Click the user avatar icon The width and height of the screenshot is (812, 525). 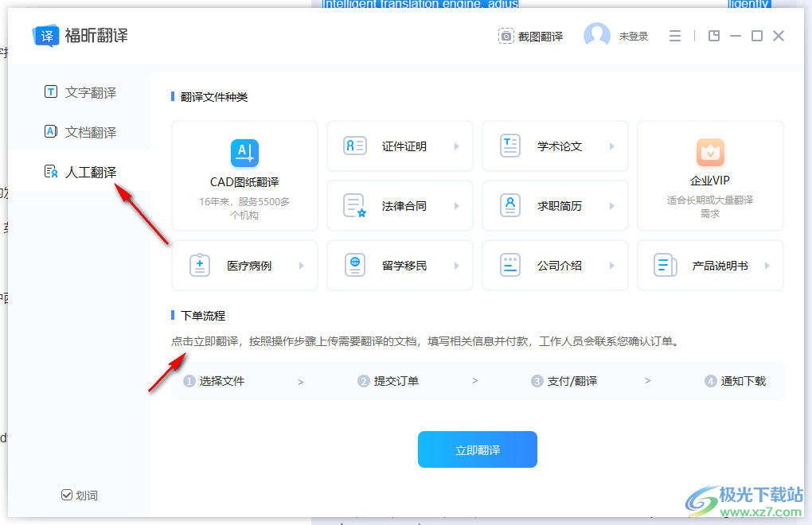coord(596,36)
